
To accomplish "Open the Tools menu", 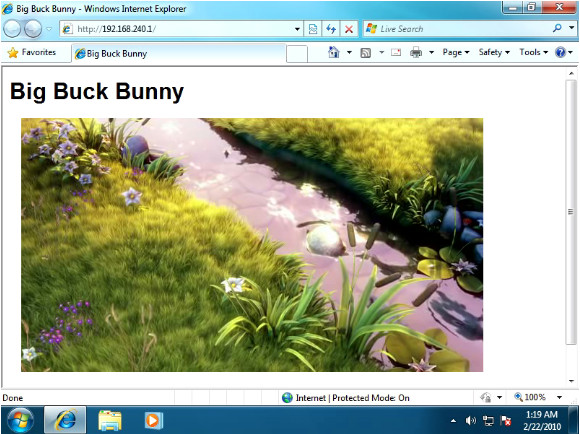I will point(533,53).
